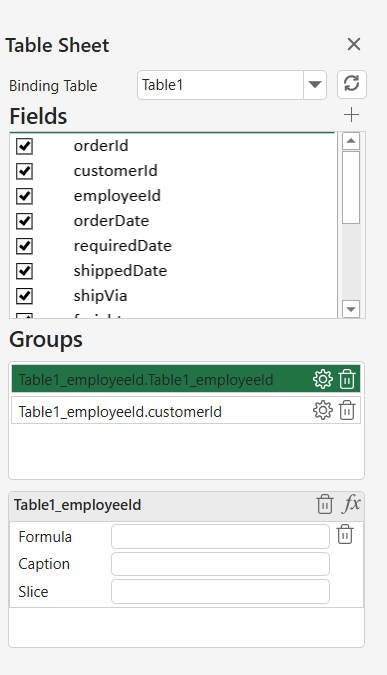
Task: Add a new field with plus icon
Action: point(351,115)
